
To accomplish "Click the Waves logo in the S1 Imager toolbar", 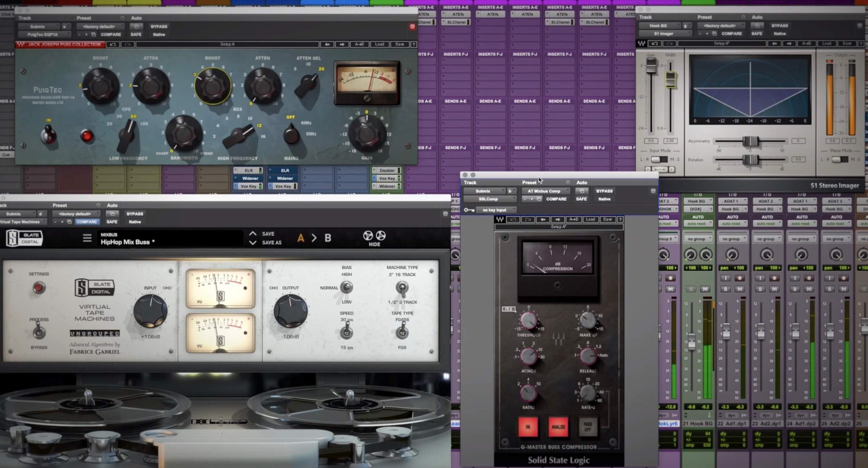I will [x=641, y=43].
